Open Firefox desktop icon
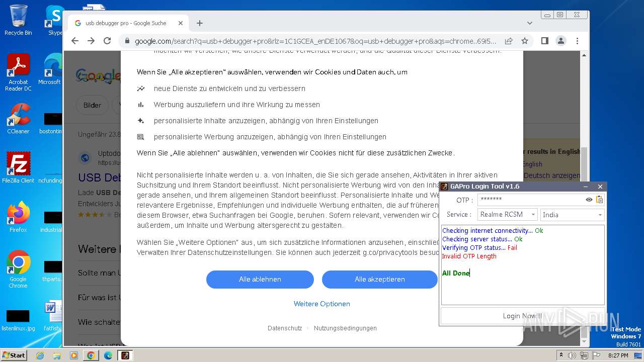This screenshot has height=362, width=644. 18,217
